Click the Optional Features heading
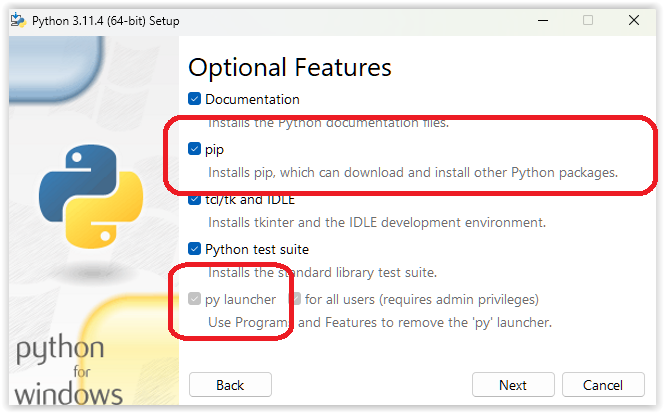 [290, 67]
